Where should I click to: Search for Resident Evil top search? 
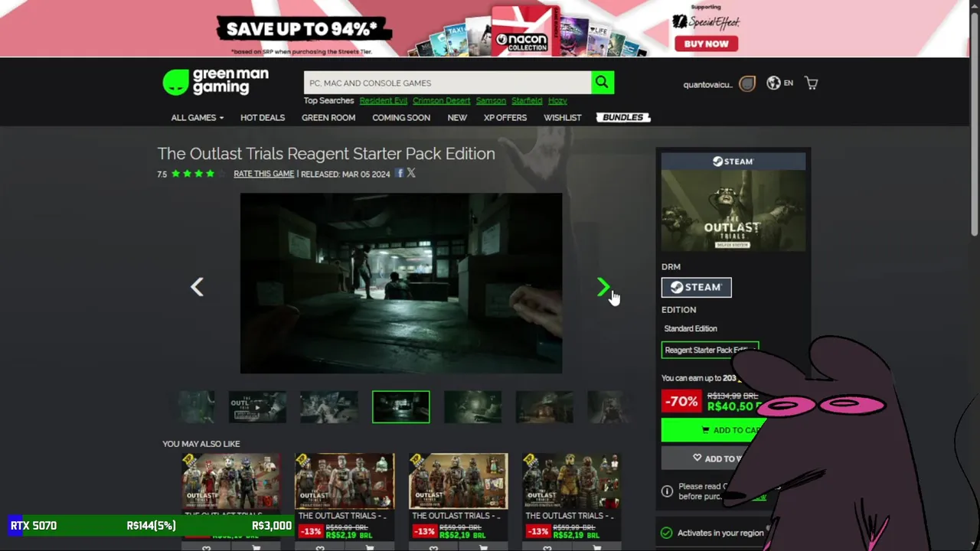384,101
